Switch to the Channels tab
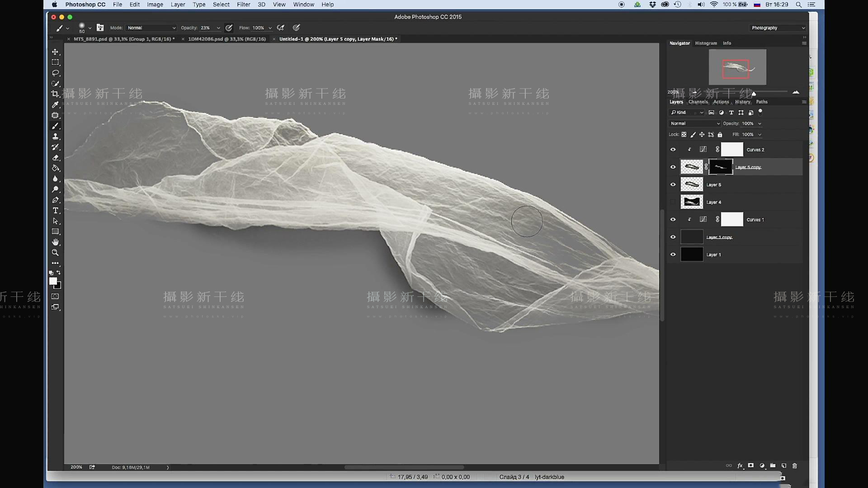 (698, 102)
